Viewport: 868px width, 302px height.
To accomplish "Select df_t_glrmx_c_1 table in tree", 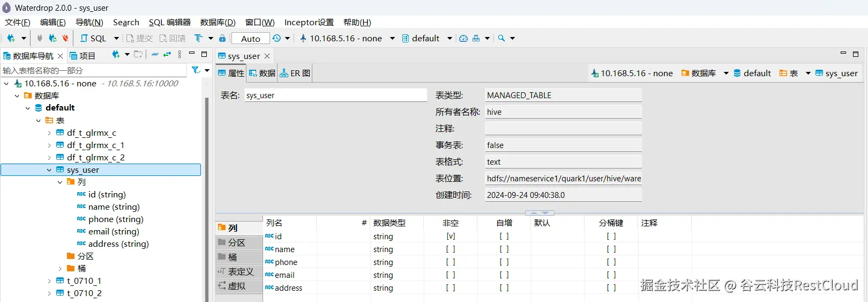I will pyautogui.click(x=95, y=145).
